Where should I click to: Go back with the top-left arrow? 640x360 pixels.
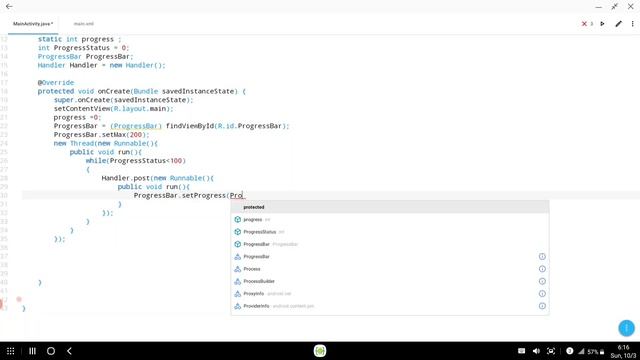pos(9,7)
